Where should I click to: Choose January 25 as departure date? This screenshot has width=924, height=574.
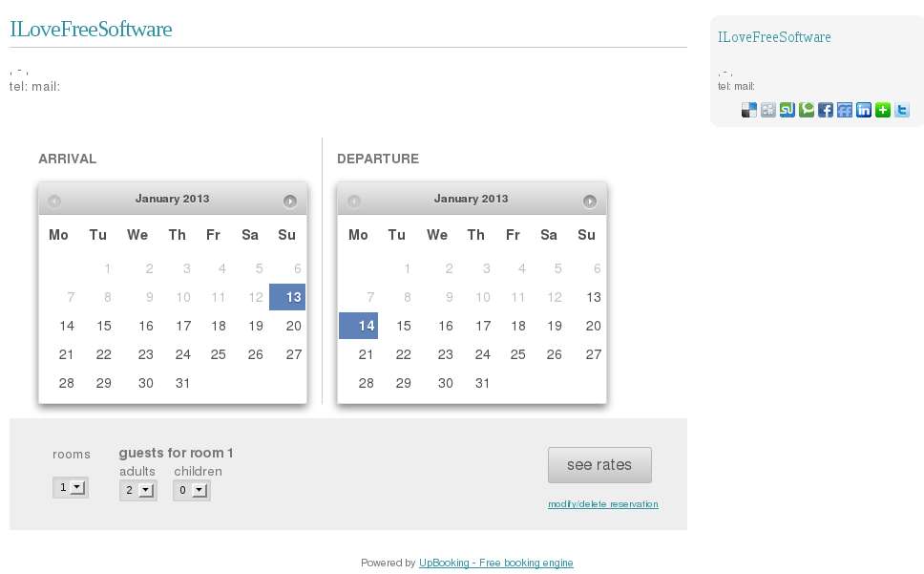(518, 354)
